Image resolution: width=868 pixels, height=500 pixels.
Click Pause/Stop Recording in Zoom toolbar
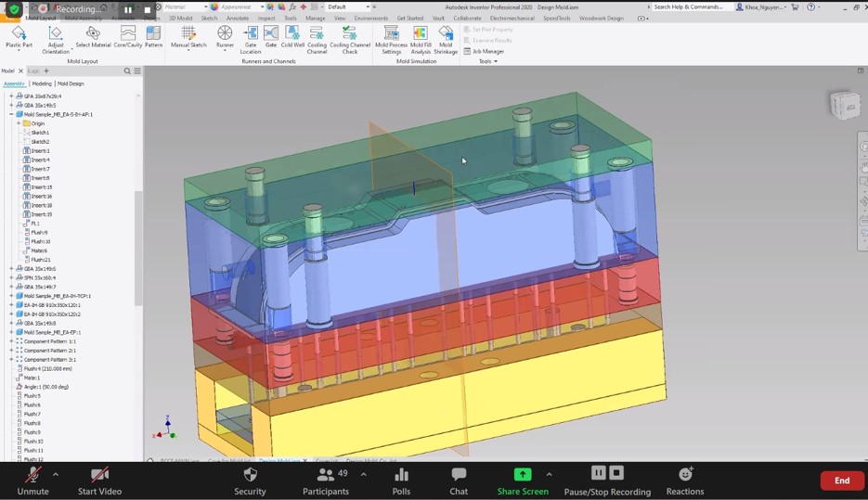click(607, 481)
